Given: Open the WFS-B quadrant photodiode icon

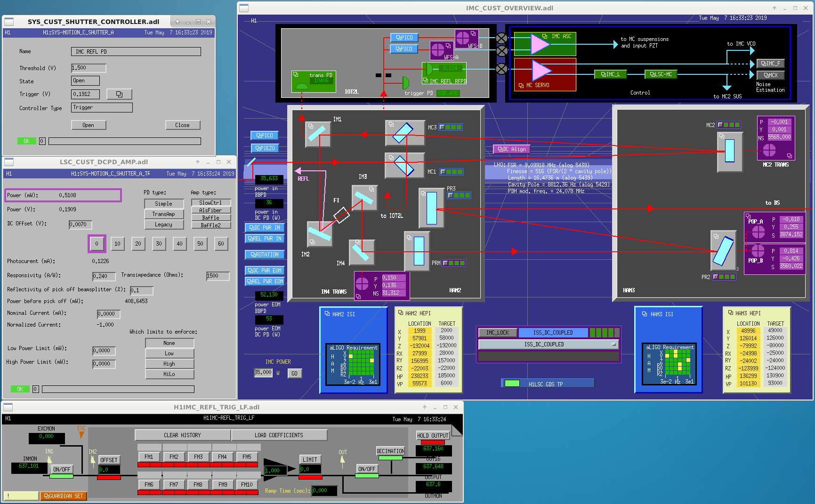Looking at the screenshot, I should point(463,38).
